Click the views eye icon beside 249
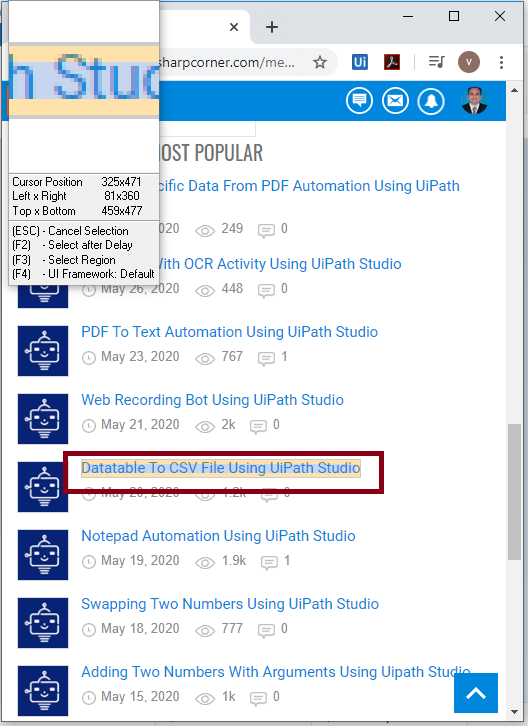This screenshot has height=726, width=528. coord(205,231)
